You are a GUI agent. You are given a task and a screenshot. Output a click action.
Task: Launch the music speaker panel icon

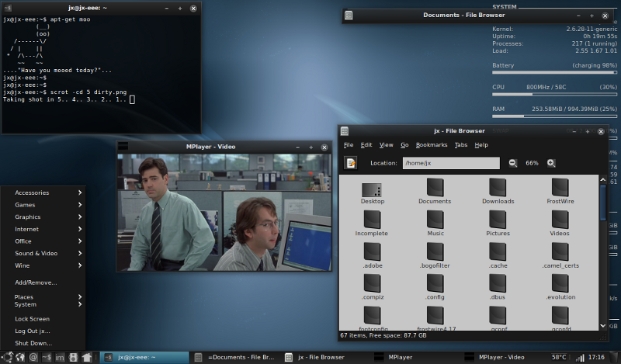pyautogui.click(x=73, y=357)
